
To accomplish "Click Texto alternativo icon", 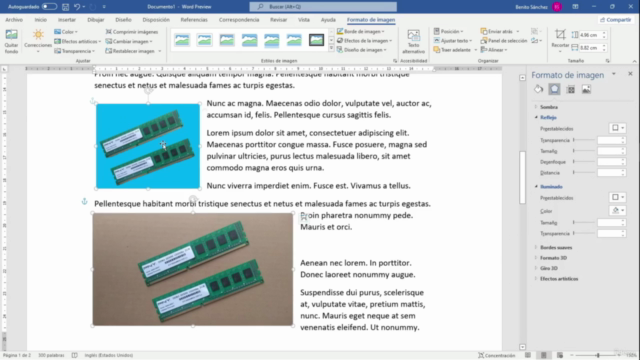I will (413, 41).
